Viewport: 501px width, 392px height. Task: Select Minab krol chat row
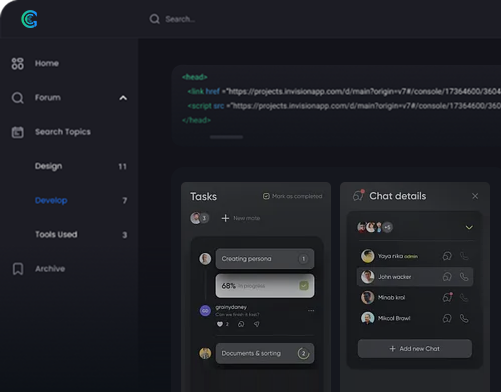415,297
